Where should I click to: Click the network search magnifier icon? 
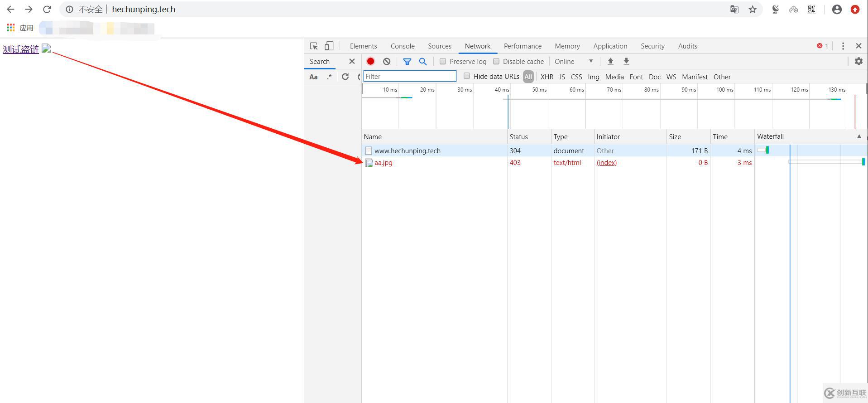[423, 61]
